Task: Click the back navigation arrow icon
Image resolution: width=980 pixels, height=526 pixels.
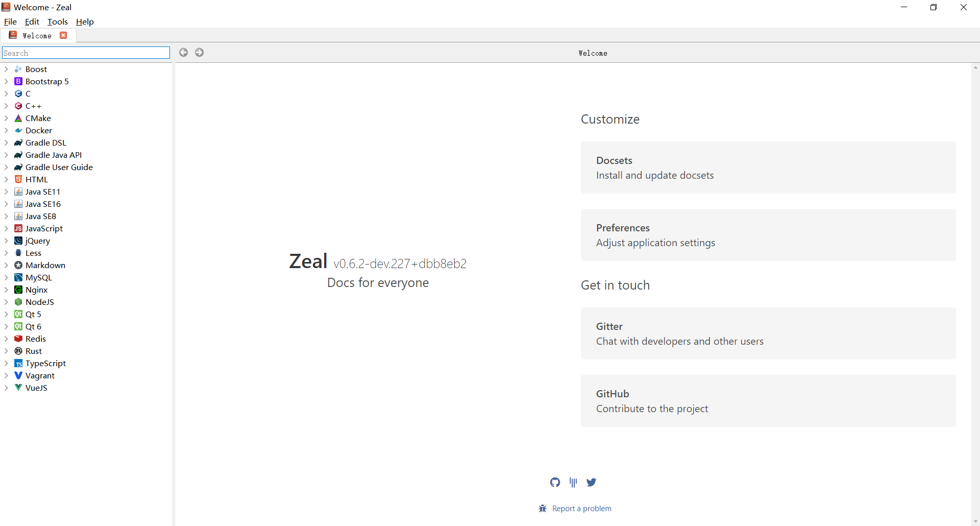Action: (x=183, y=53)
